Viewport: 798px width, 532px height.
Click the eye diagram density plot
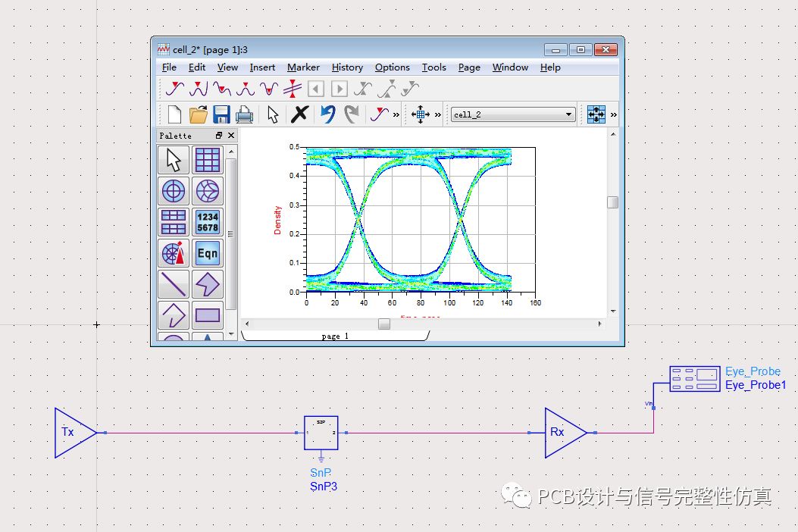coord(421,220)
